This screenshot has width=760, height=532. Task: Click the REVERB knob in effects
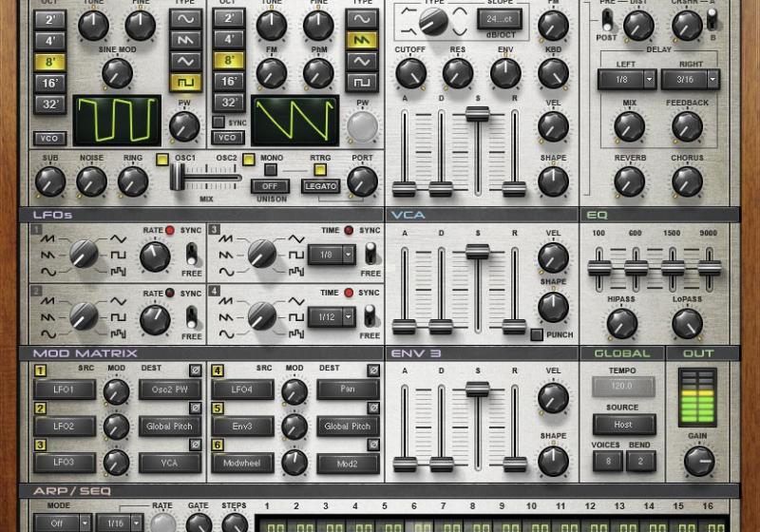point(629,180)
